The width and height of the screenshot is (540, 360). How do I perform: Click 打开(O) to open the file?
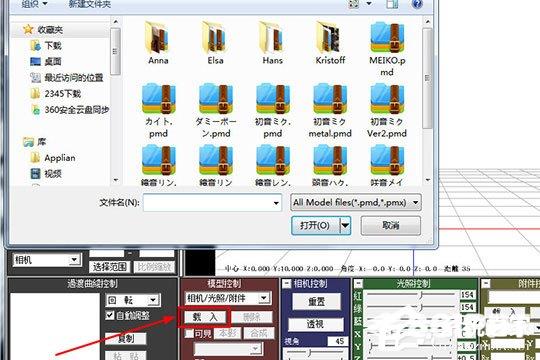click(x=315, y=226)
